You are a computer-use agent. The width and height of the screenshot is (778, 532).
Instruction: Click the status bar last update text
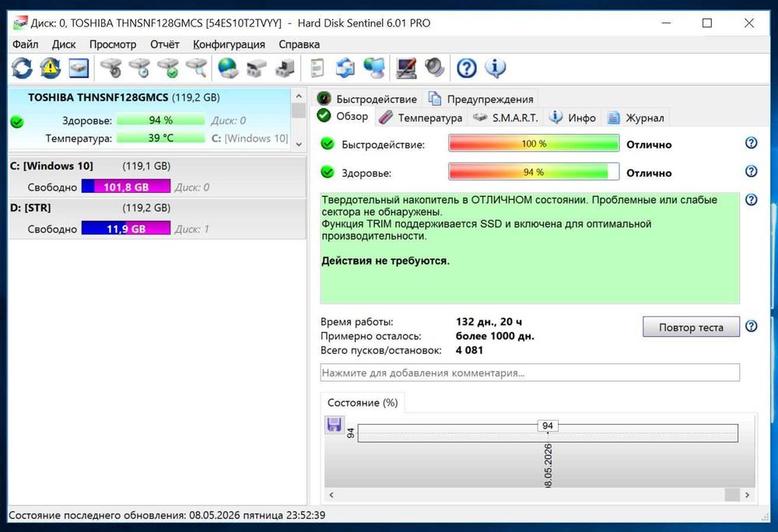[x=166, y=515]
